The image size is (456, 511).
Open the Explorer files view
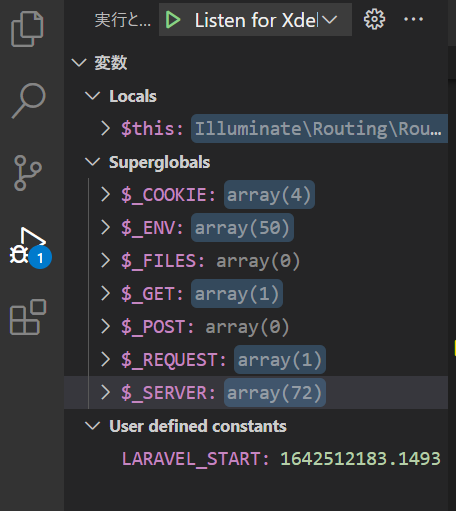27,29
